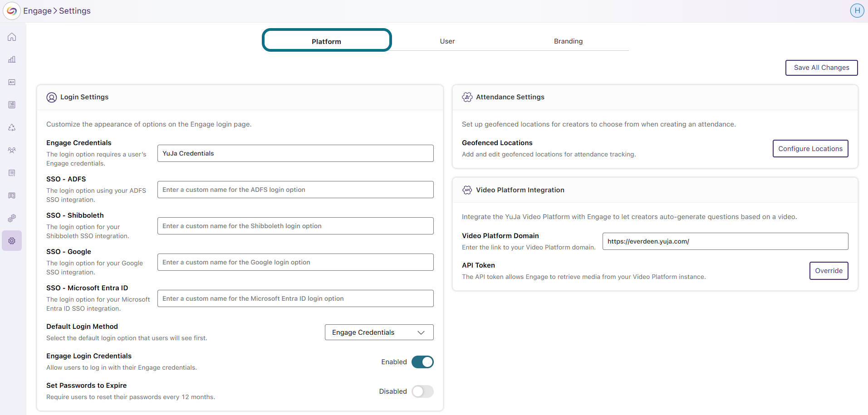Open the people group sidebar icon
The height and width of the screenshot is (415, 868).
click(x=12, y=150)
